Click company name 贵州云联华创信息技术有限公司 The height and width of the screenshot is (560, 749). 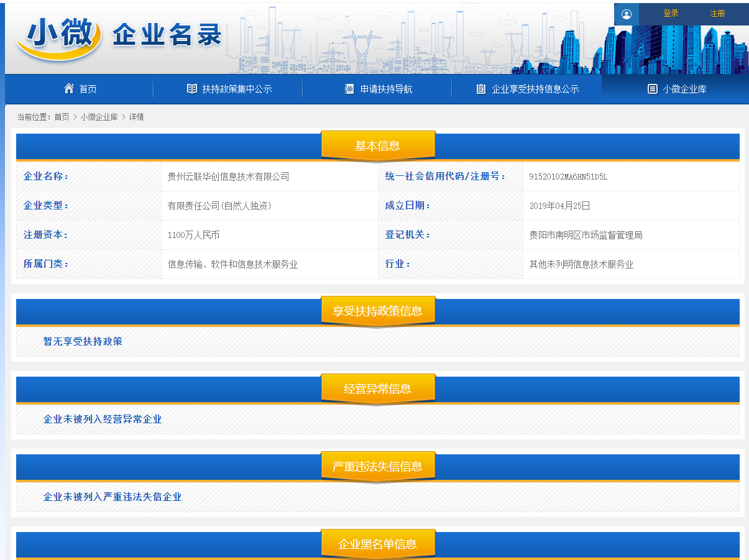229,177
